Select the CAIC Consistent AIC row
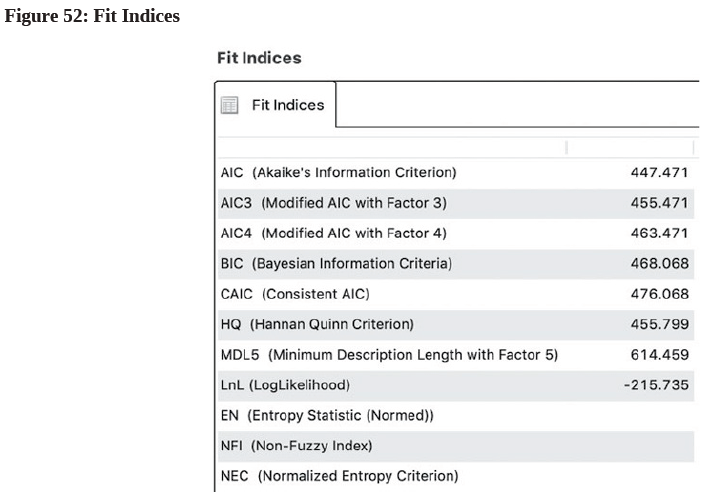Image resolution: width=707 pixels, height=498 pixels. pyautogui.click(x=456, y=294)
